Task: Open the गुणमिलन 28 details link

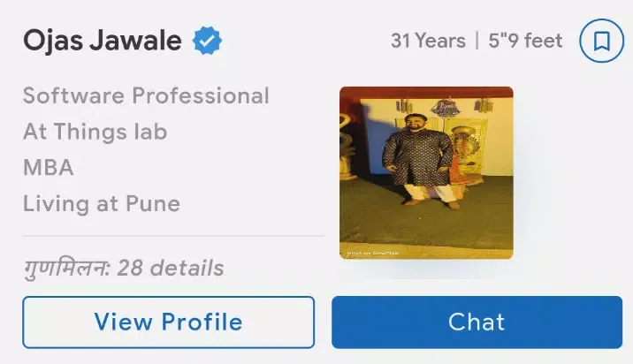Action: (x=124, y=268)
